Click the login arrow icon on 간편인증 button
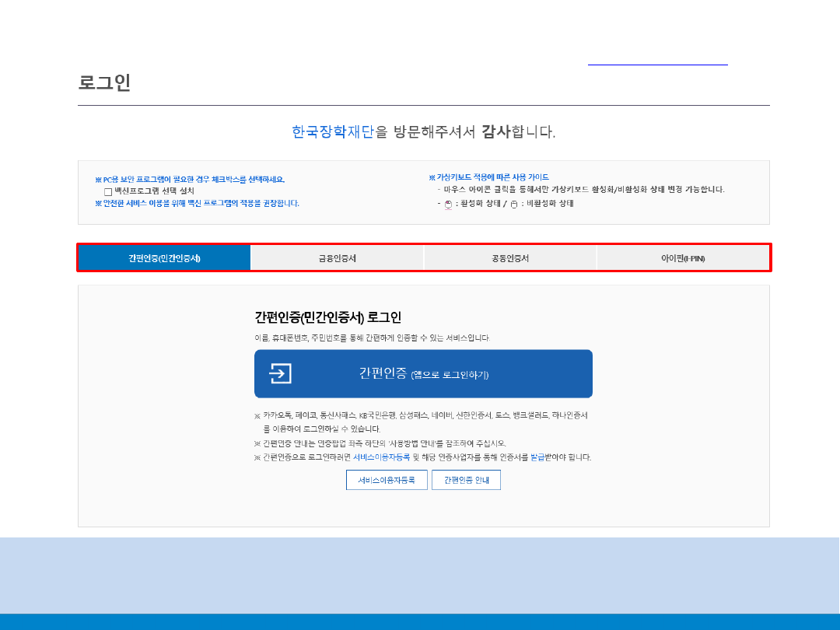Image resolution: width=840 pixels, height=630 pixels. click(x=280, y=373)
